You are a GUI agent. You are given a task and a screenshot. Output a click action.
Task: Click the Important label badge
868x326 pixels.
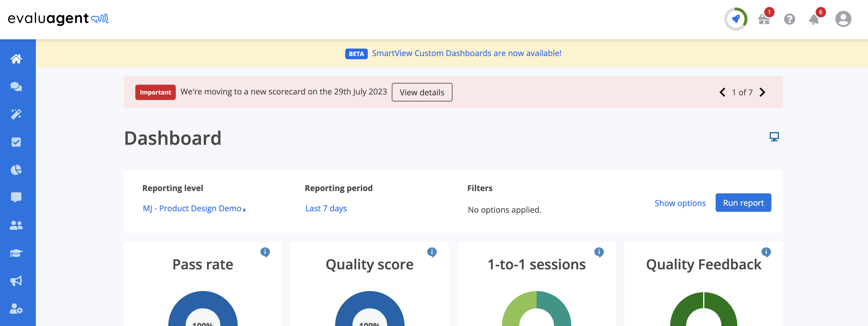155,92
